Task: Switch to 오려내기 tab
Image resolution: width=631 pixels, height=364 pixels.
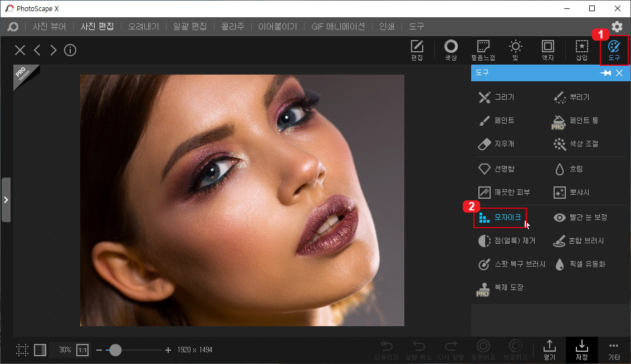Action: pyautogui.click(x=144, y=27)
